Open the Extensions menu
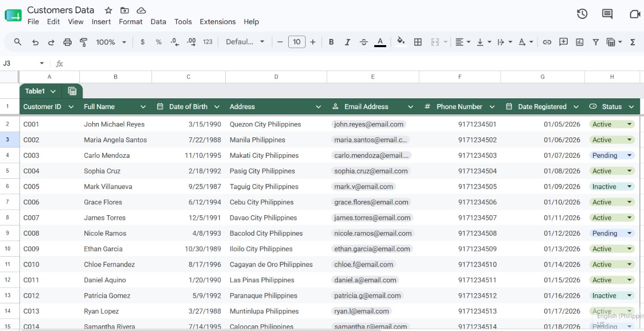Viewport: 644px width, 331px height. 218,22
